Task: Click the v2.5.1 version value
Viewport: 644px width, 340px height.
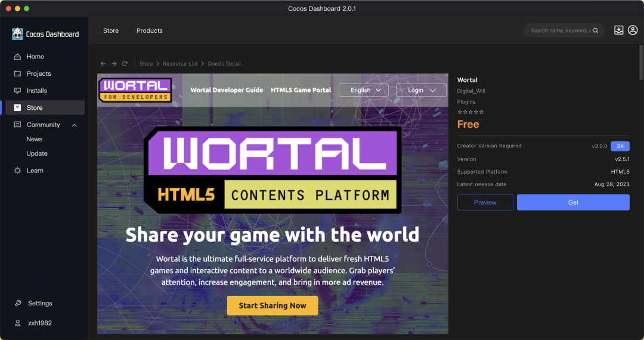Action: (x=622, y=159)
